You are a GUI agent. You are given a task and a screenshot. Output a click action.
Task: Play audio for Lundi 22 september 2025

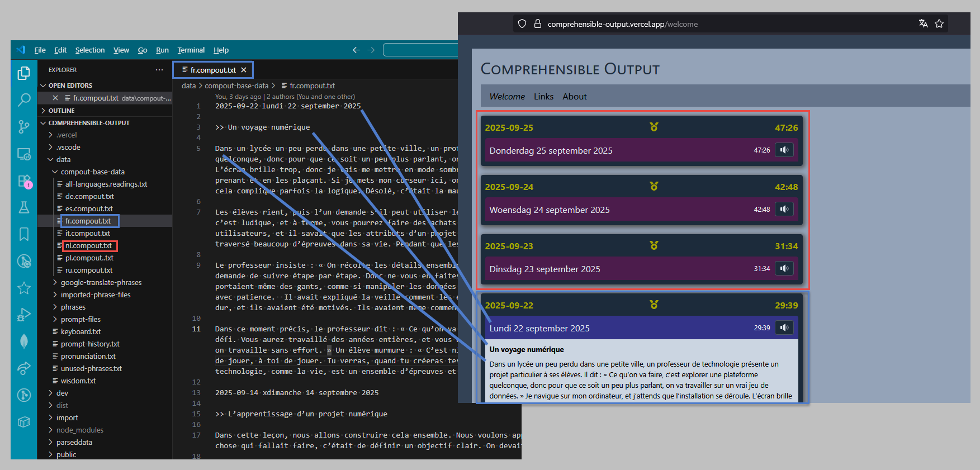pos(784,327)
